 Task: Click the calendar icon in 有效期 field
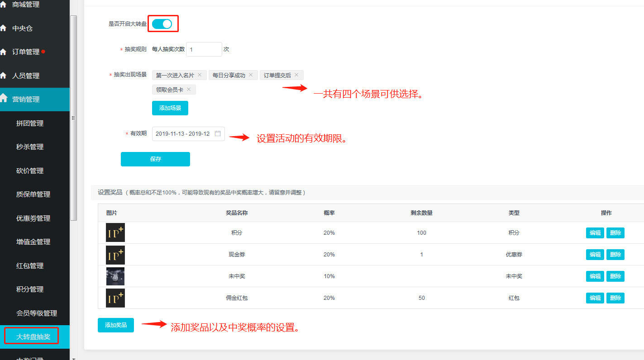click(x=218, y=134)
